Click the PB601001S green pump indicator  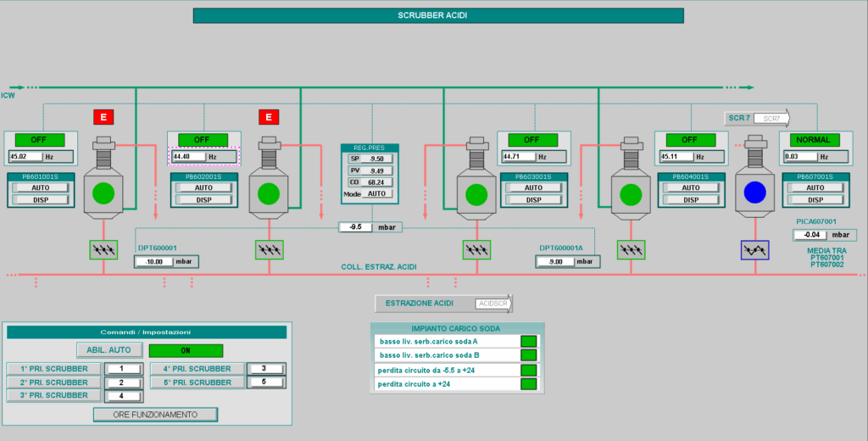[x=104, y=193]
